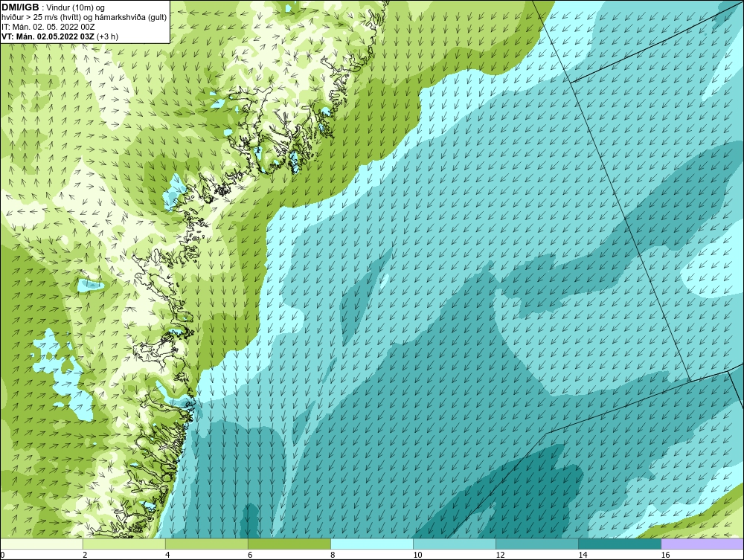The image size is (744, 560).
Task: Click the 'IT: Mán. 02. 05. 2022 00Z' line
Action: [48, 27]
